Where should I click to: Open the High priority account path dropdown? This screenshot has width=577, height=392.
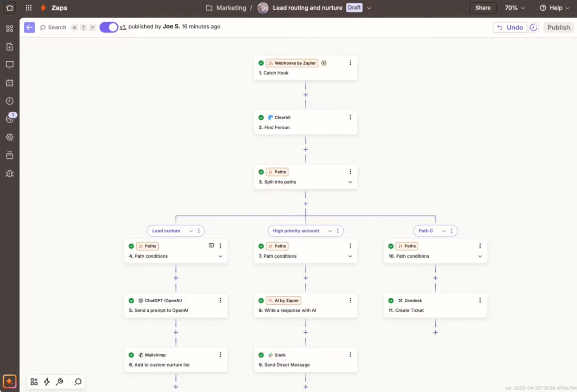[x=330, y=230]
